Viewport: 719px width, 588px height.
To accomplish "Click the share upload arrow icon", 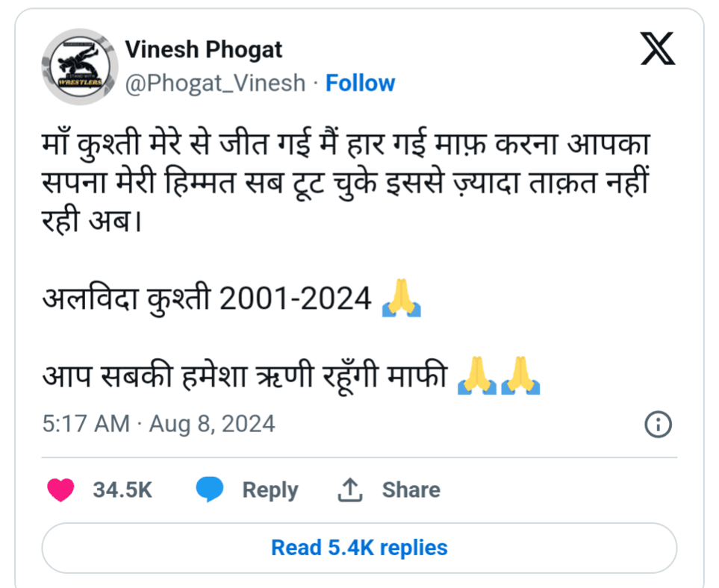I will point(350,490).
